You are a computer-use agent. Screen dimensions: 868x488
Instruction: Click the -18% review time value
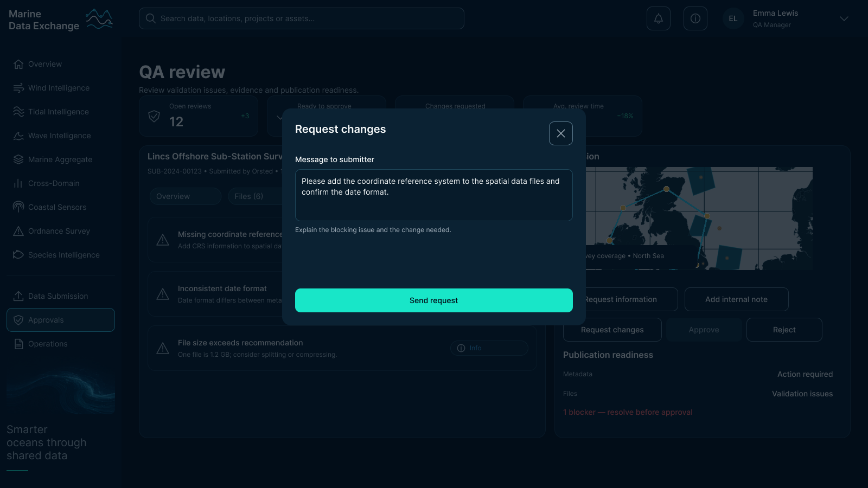click(x=625, y=116)
